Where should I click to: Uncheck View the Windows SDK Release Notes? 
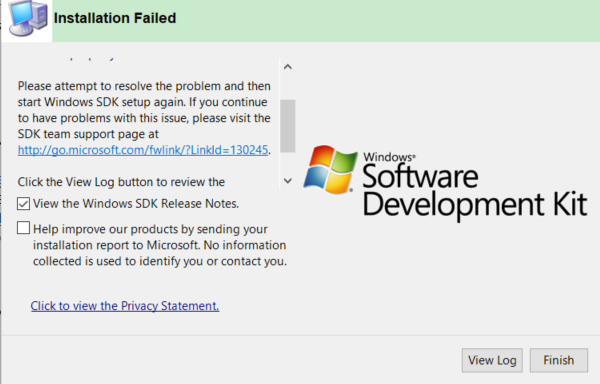23,203
